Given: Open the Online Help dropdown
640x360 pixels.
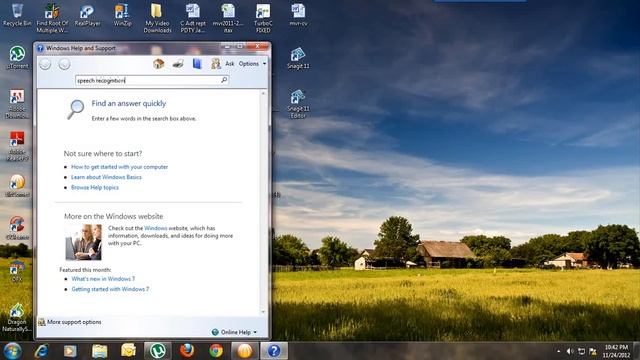Looking at the screenshot, I should [235, 332].
